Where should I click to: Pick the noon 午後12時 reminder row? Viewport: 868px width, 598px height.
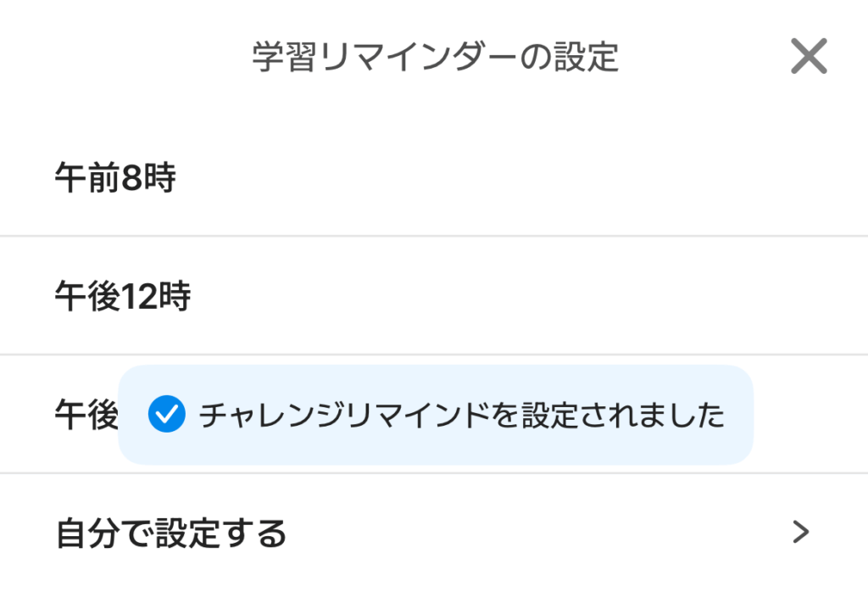click(434, 296)
